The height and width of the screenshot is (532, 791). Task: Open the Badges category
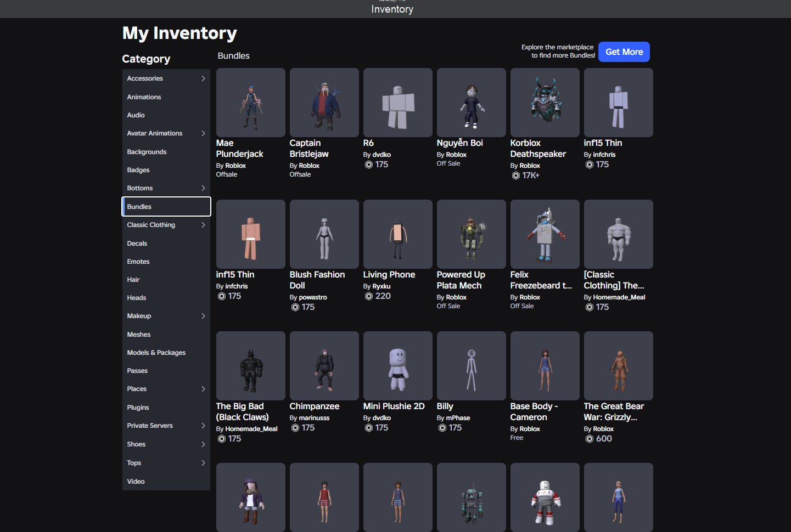point(166,170)
